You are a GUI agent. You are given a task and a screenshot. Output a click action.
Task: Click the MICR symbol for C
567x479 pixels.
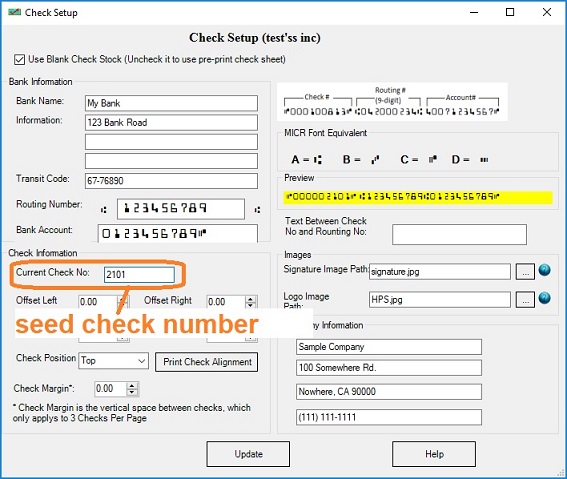tap(432, 159)
